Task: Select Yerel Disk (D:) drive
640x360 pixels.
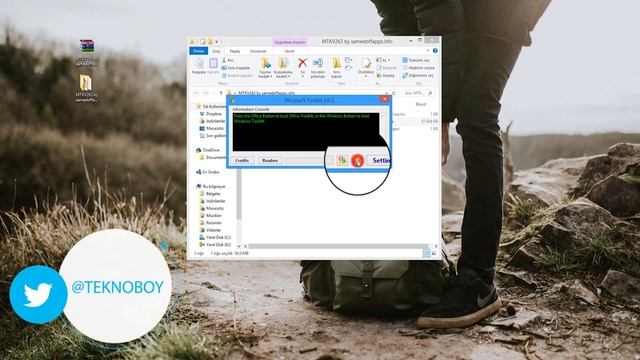Action: pyautogui.click(x=215, y=244)
